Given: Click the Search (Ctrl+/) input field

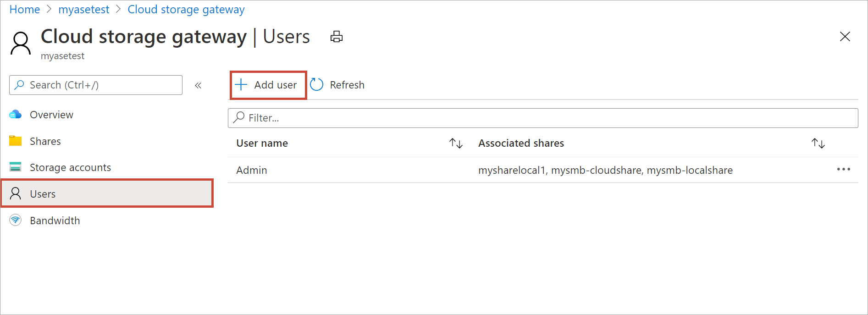Looking at the screenshot, I should tap(96, 85).
